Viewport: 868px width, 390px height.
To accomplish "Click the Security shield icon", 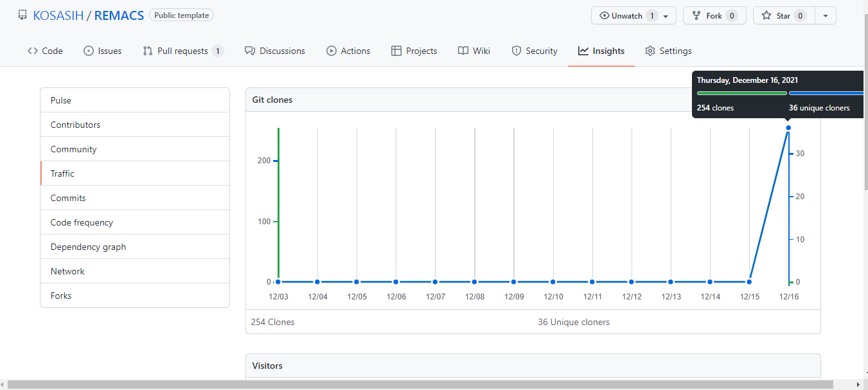I will (x=517, y=51).
